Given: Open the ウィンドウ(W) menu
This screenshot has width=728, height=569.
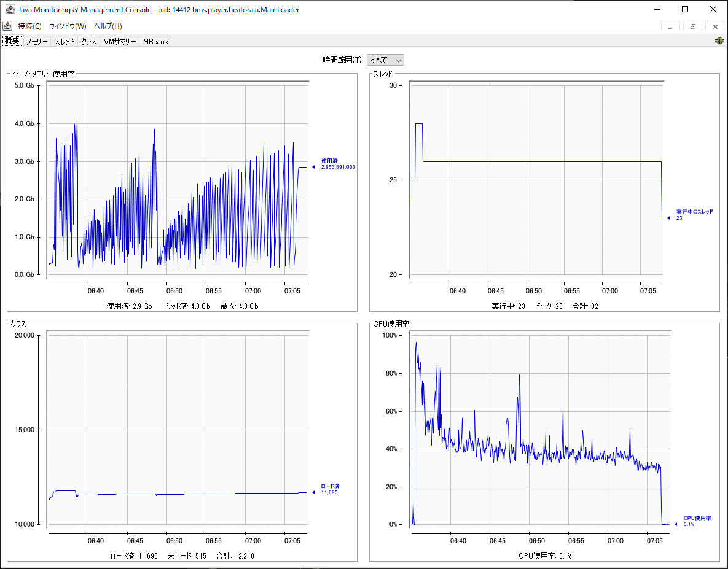Looking at the screenshot, I should pos(68,26).
